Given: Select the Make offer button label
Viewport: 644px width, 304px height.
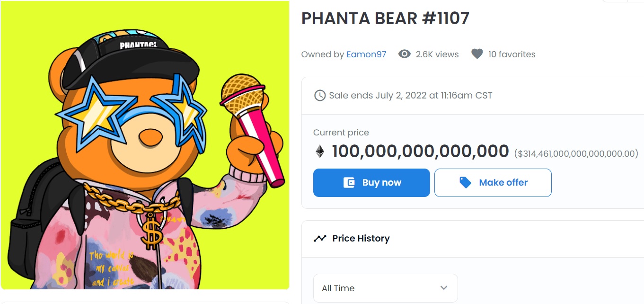Looking at the screenshot, I should point(503,183).
